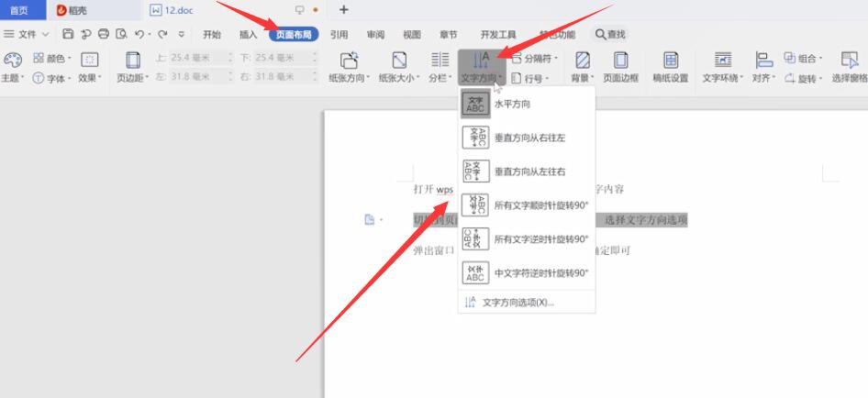Choose 所有文字顺时针旋转90° option
Screen dimensions: 868x398
point(527,205)
